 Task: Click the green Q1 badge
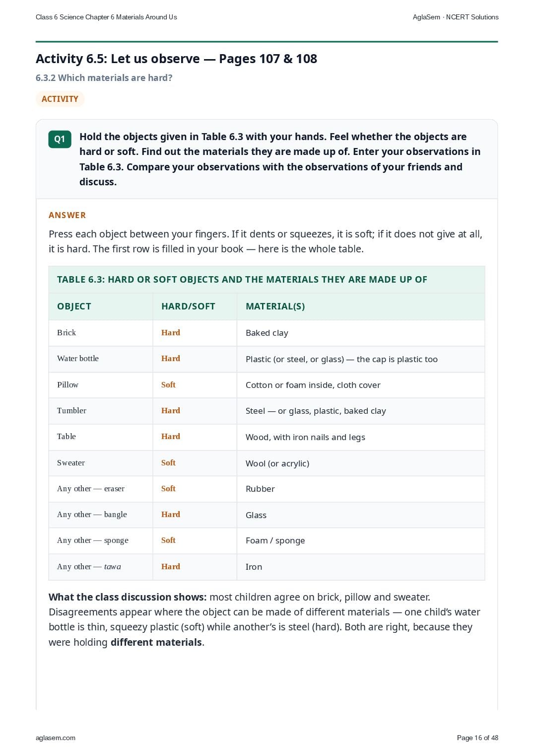60,139
